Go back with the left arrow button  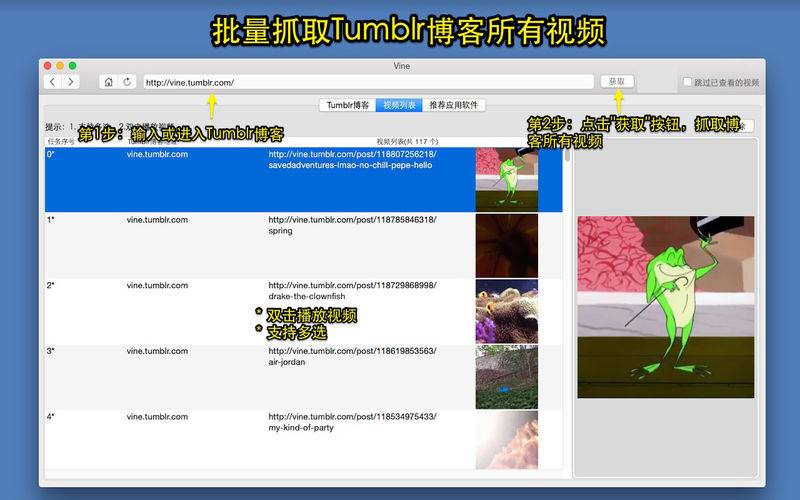coord(53,82)
